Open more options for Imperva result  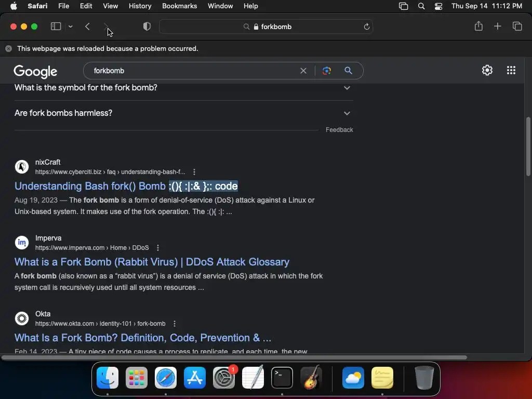click(x=158, y=248)
